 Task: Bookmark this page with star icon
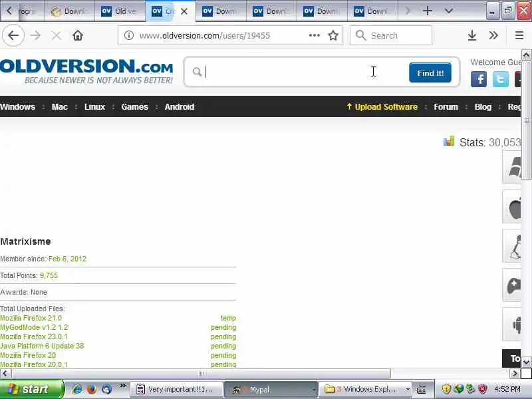(333, 35)
